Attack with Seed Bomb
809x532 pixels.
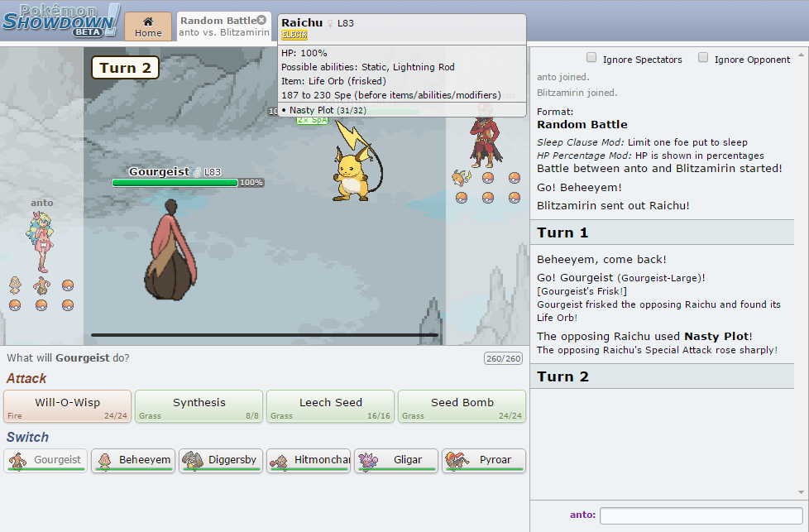click(462, 406)
